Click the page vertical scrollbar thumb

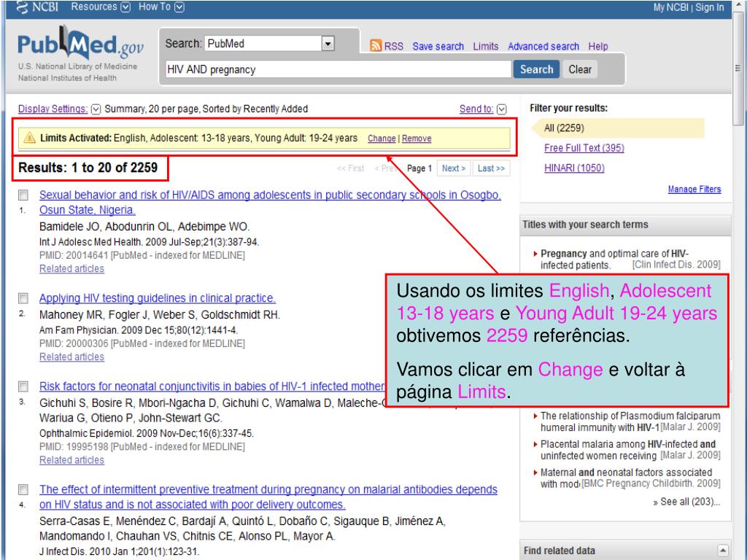738,69
